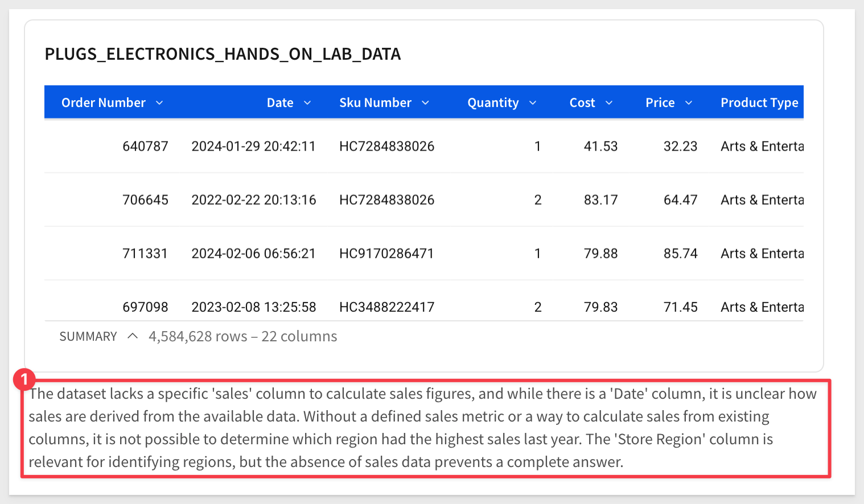The image size is (864, 504).
Task: Expand the SUMMARY caret icon
Action: click(x=133, y=336)
